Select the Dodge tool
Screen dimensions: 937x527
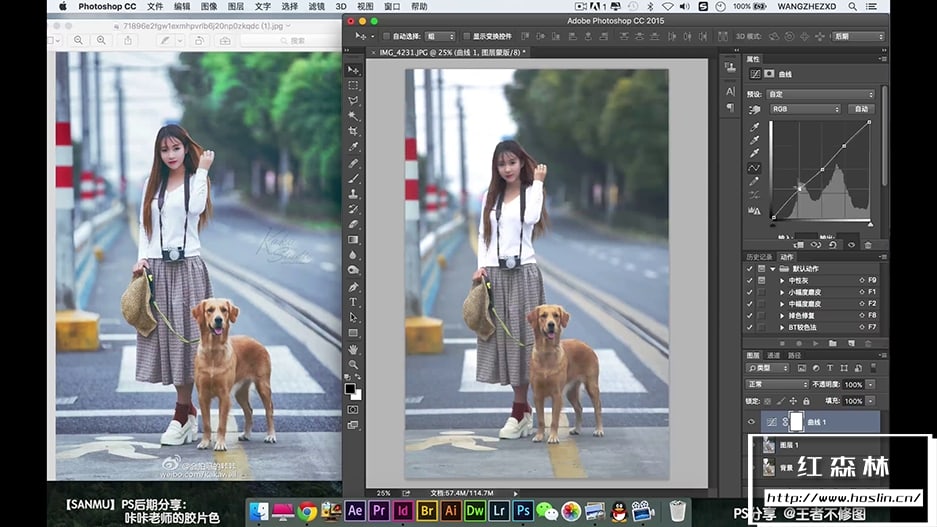pyautogui.click(x=353, y=270)
